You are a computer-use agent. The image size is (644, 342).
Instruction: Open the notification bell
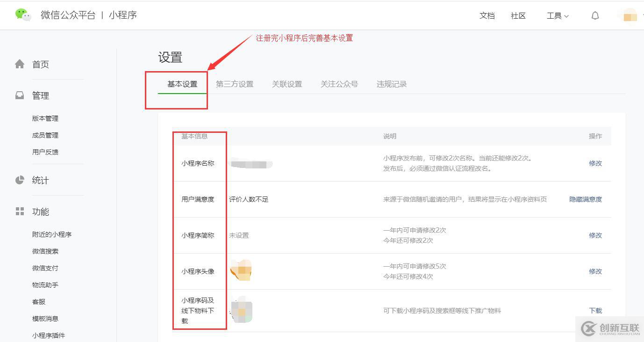click(x=595, y=15)
